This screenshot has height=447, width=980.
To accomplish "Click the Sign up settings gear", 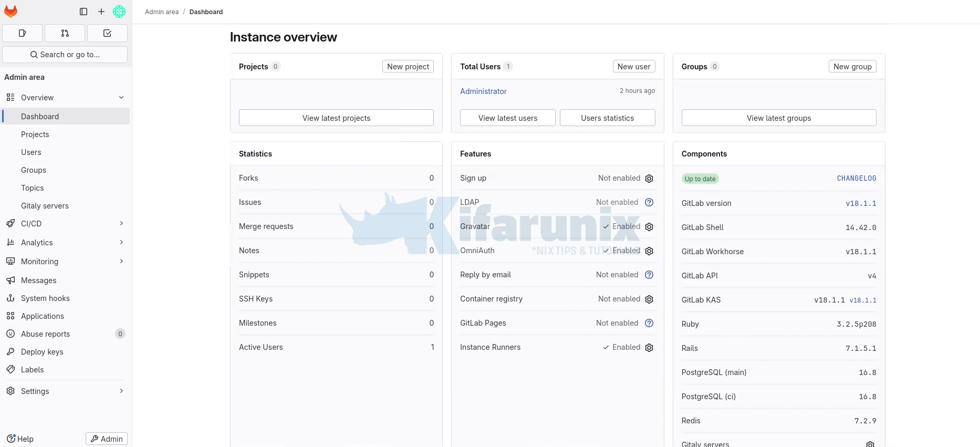I will point(649,179).
